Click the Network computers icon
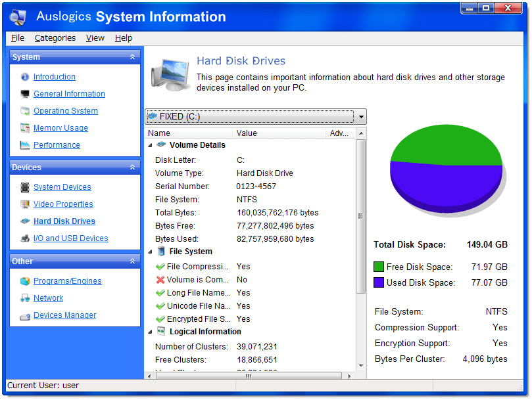Viewport: 532px width, 400px height. click(25, 298)
